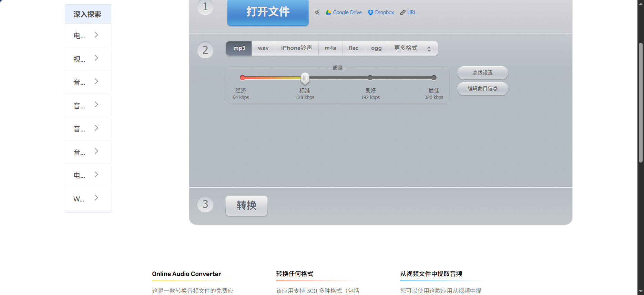Set quality to the 320 kbps slider endpoint
The width and height of the screenshot is (644, 295).
click(434, 78)
